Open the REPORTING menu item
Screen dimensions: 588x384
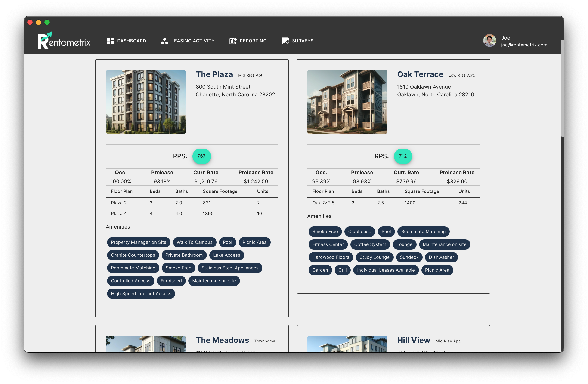(253, 41)
